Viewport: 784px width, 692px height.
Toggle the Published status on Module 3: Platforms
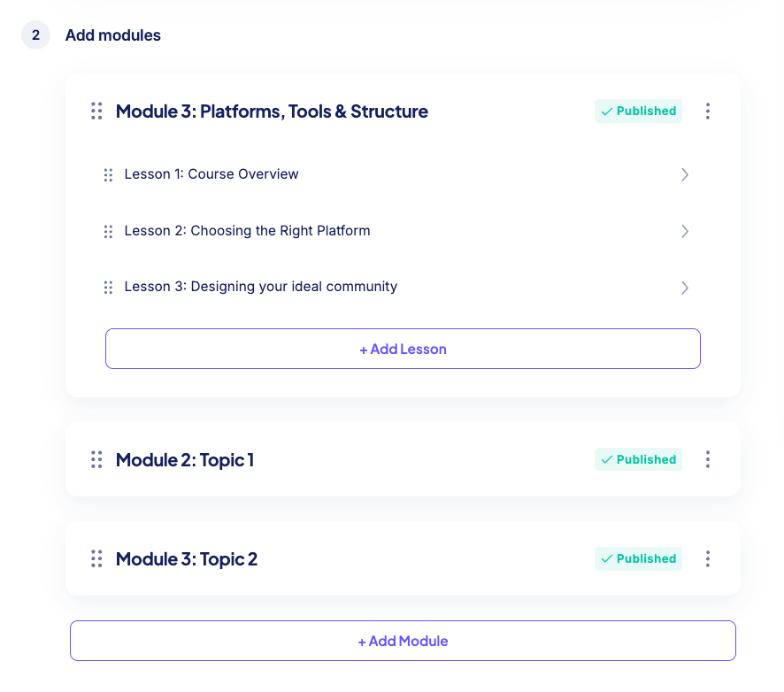(x=638, y=111)
